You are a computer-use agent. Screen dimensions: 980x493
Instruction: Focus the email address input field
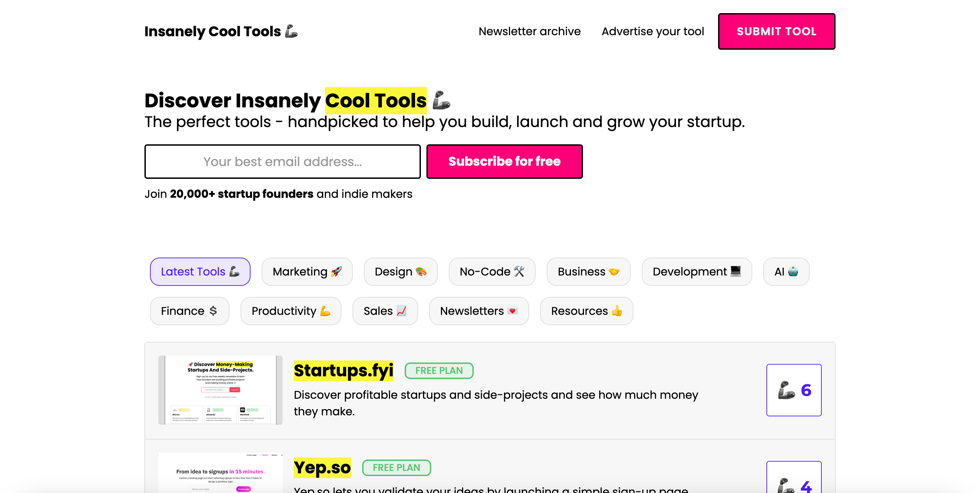[282, 162]
